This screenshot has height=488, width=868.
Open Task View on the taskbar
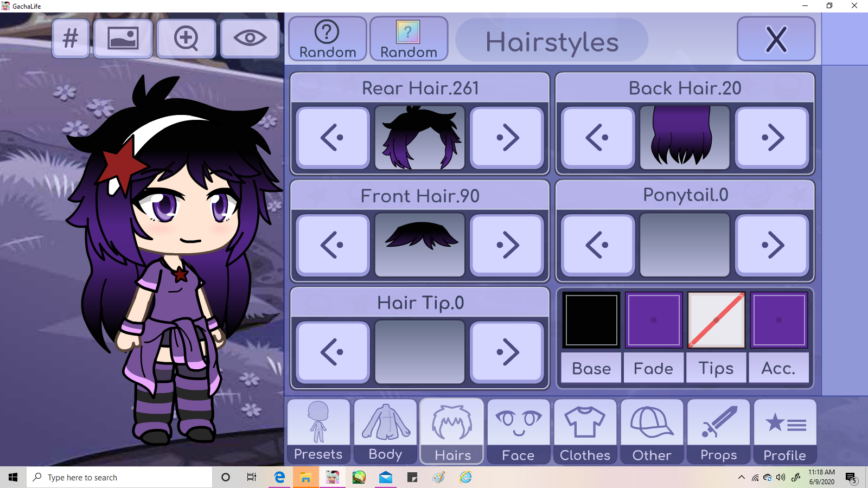pyautogui.click(x=252, y=477)
